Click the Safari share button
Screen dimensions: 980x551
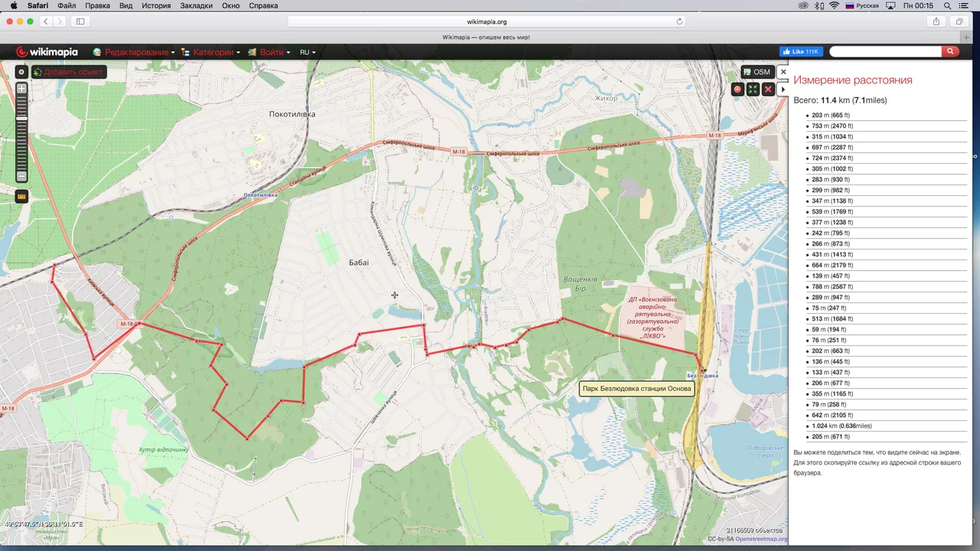[x=936, y=21]
